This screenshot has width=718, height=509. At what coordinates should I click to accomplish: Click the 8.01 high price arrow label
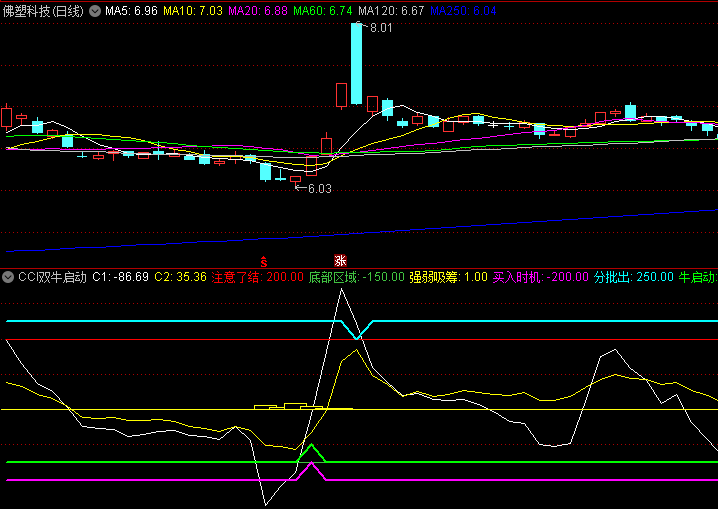[379, 28]
